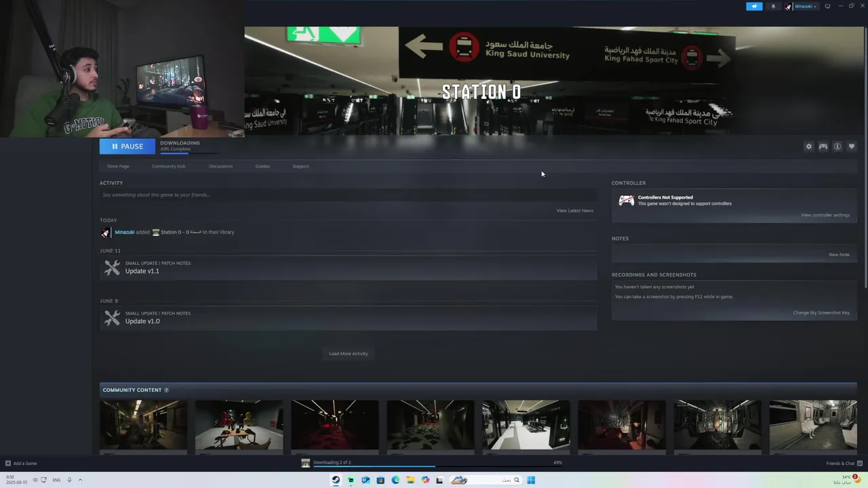The width and height of the screenshot is (868, 488).
Task: Open Friends & Chat
Action: tap(844, 464)
